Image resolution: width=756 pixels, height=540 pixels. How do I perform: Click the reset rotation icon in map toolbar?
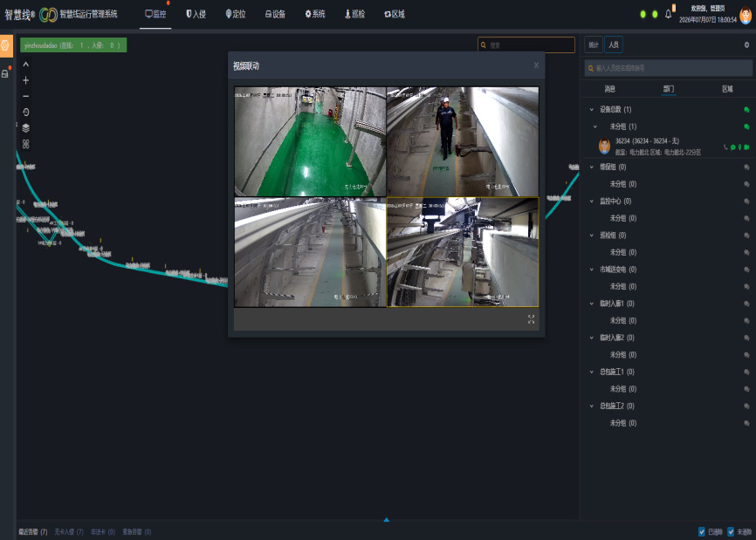point(26,113)
